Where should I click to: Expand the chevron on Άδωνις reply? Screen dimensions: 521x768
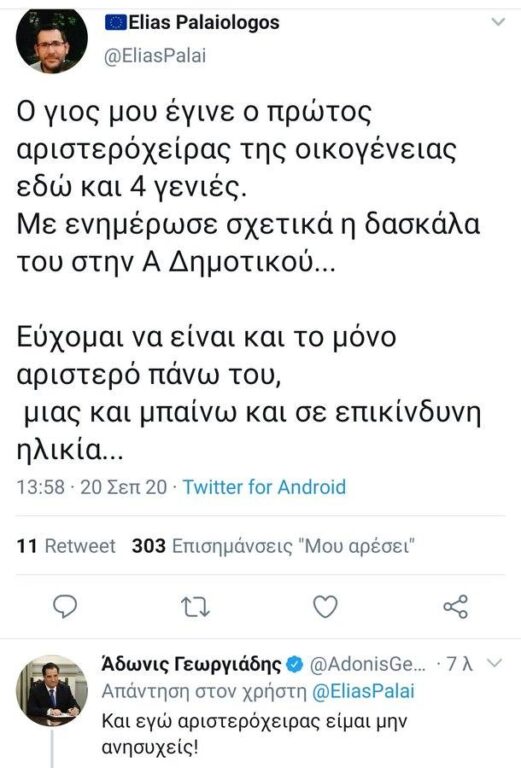tap(496, 663)
